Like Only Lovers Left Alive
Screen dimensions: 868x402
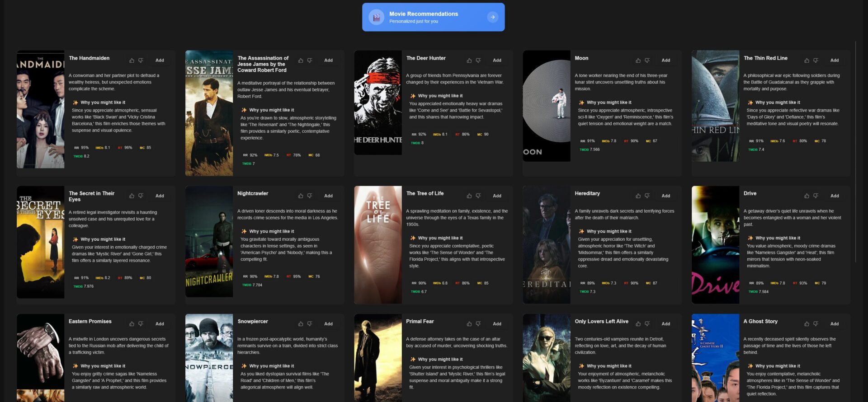coord(638,324)
